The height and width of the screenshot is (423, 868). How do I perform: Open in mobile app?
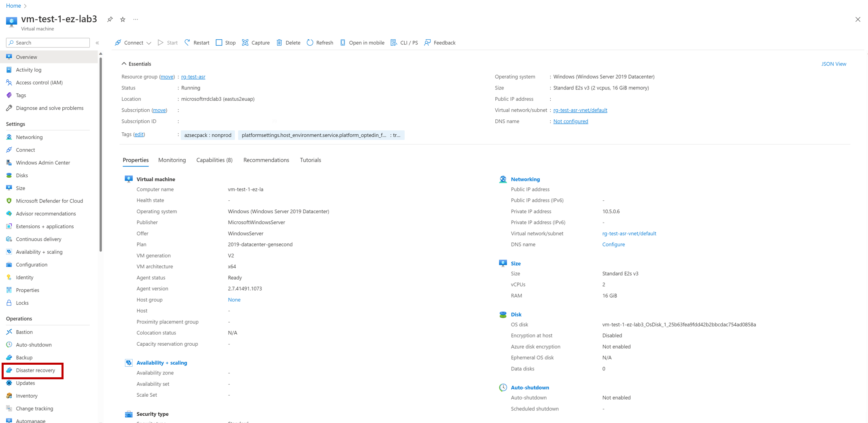362,43
